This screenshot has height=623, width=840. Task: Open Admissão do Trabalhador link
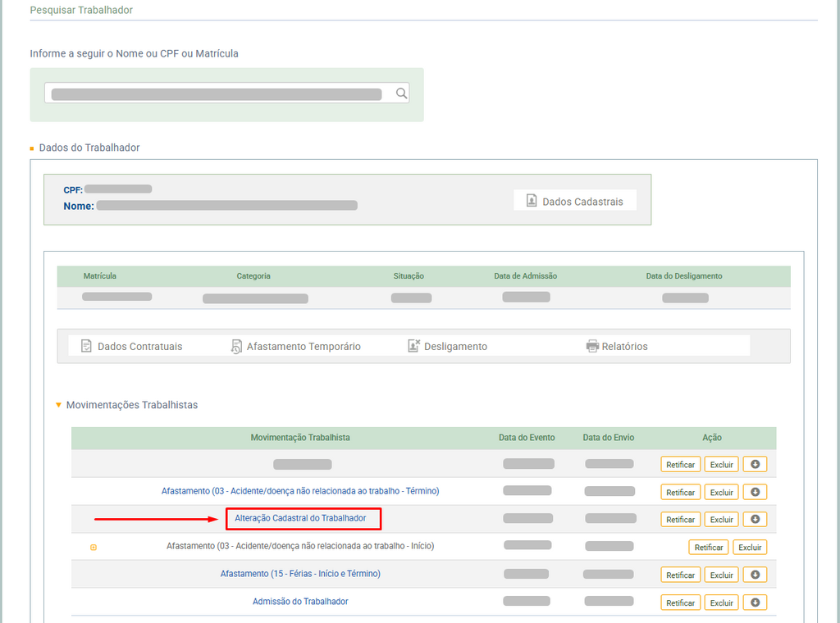300,602
